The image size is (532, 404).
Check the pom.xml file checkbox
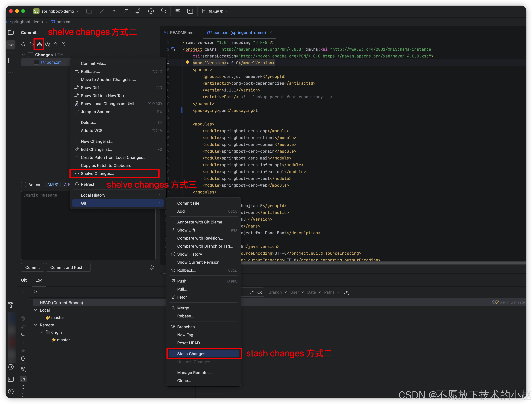click(x=37, y=62)
